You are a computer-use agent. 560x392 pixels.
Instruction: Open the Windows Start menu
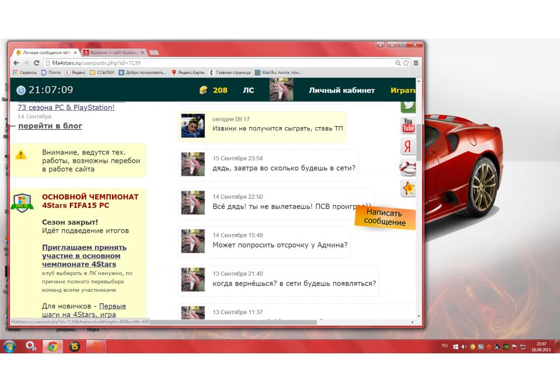click(10, 346)
